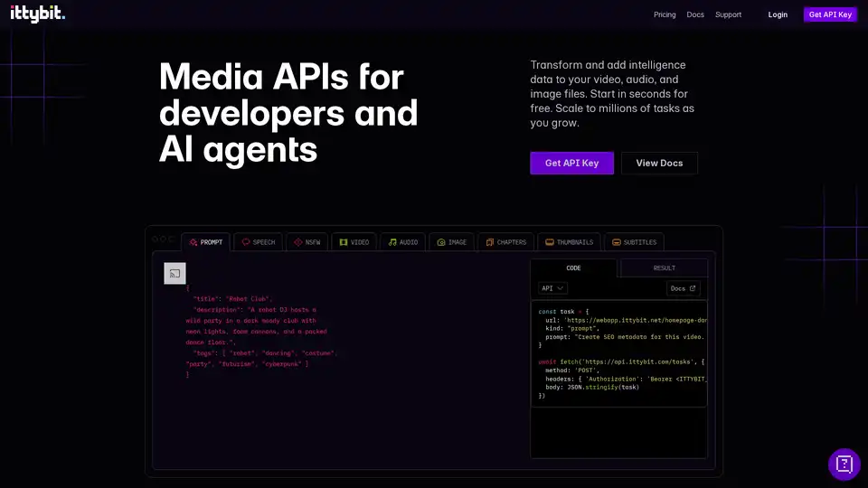This screenshot has height=488, width=868.
Task: Select the Code panel tab
Action: (574, 267)
